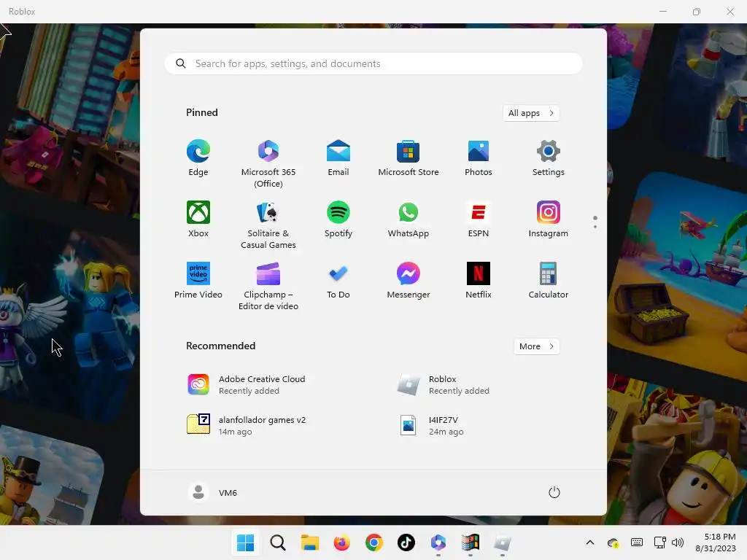
Task: Launch Google Chrome from taskbar
Action: [x=374, y=542]
